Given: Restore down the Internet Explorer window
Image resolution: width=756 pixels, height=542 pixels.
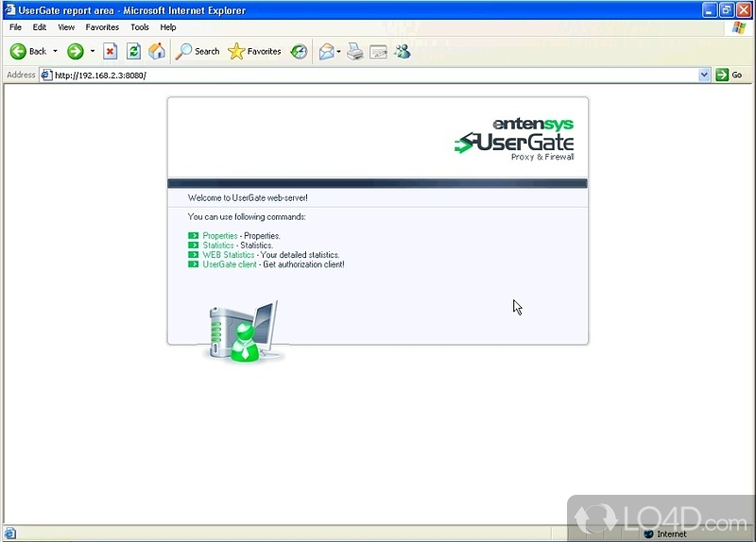Looking at the screenshot, I should (x=727, y=10).
